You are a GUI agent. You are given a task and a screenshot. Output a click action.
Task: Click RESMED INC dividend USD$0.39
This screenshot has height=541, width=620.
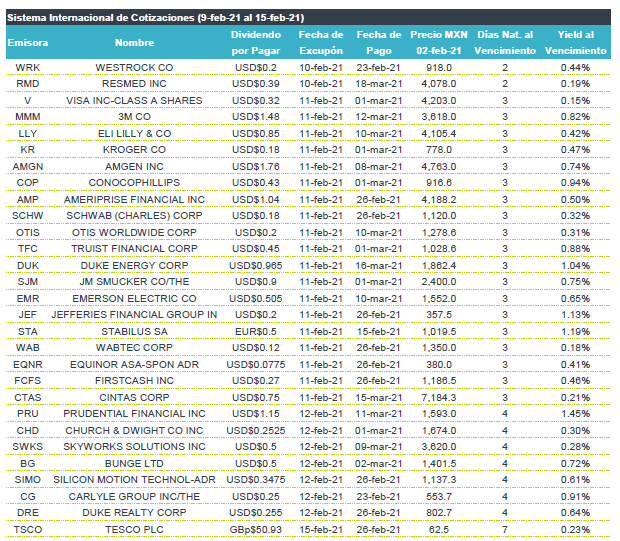click(x=256, y=84)
